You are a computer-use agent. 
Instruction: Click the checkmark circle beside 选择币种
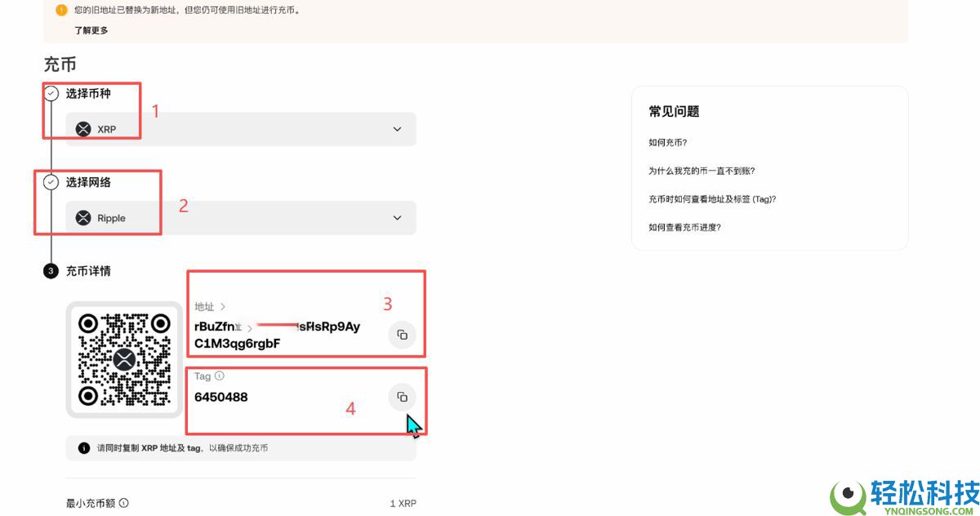pos(51,94)
